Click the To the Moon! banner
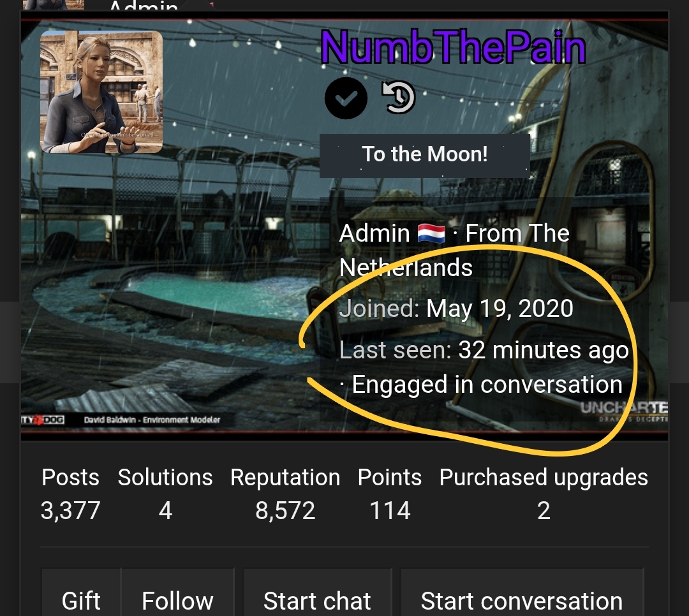689x616 pixels. (x=424, y=155)
